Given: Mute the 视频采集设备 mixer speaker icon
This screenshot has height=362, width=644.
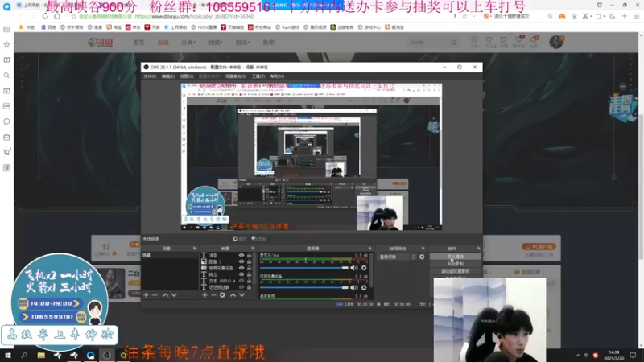Looking at the screenshot, I should pyautogui.click(x=354, y=287).
